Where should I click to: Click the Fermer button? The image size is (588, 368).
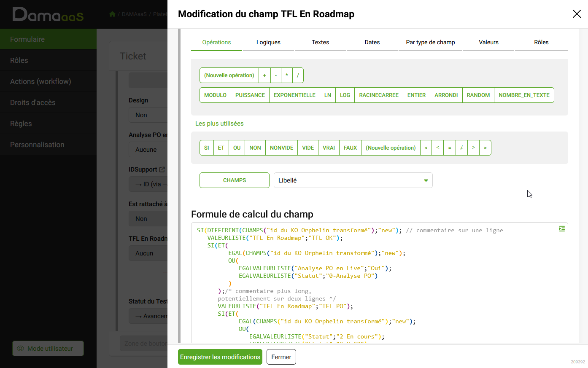tap(281, 357)
